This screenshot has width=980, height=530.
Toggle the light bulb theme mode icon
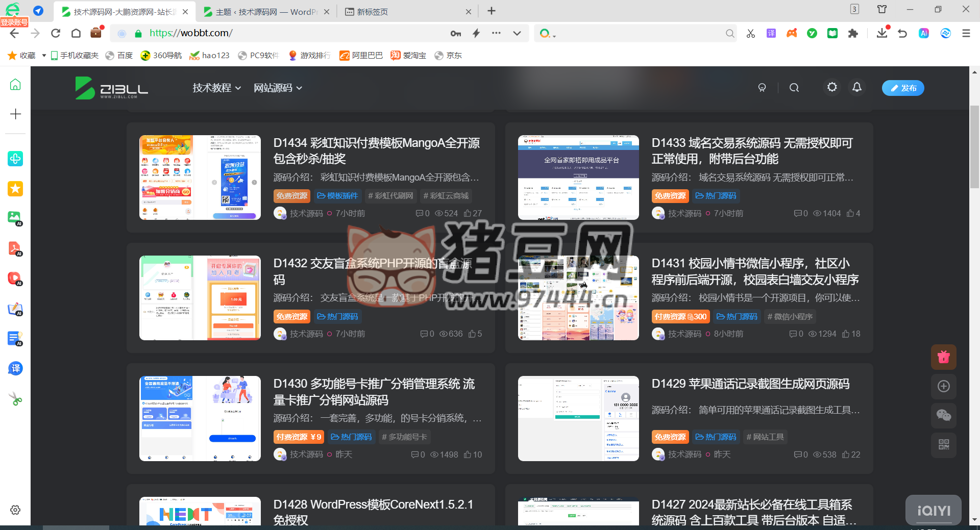[x=762, y=88]
